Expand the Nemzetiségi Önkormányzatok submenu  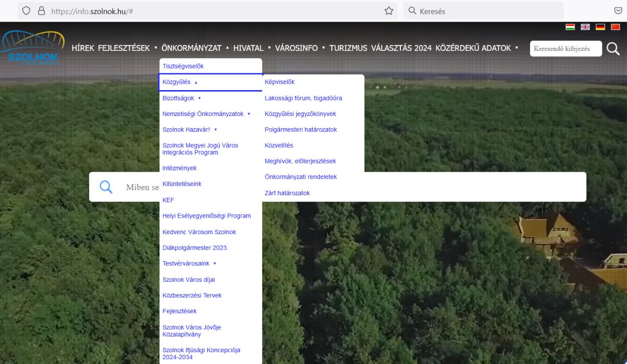(x=206, y=114)
